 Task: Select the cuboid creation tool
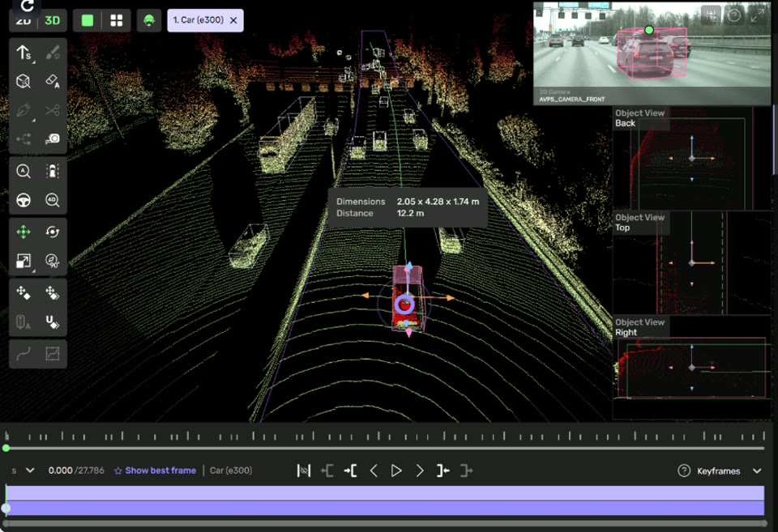pyautogui.click(x=21, y=82)
